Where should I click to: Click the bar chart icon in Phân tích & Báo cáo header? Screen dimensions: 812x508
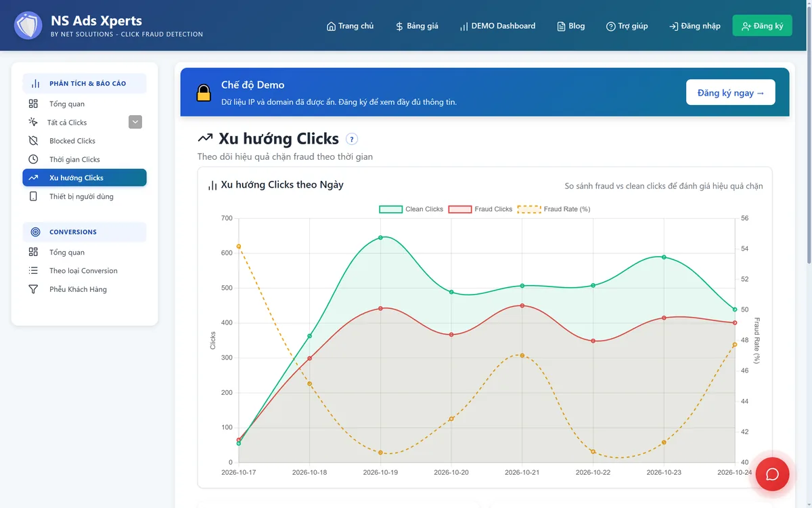click(36, 83)
